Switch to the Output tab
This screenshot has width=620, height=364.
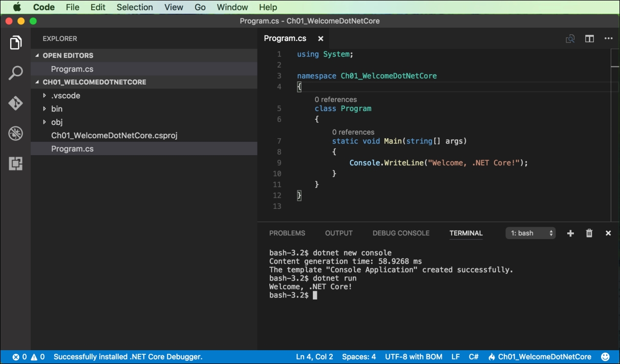339,233
